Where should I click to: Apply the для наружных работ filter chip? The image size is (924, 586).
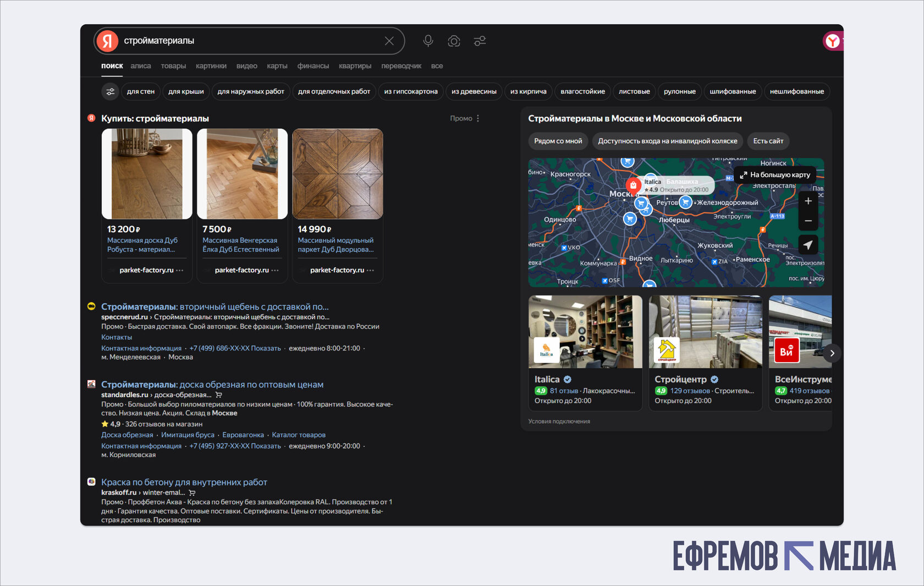point(251,91)
